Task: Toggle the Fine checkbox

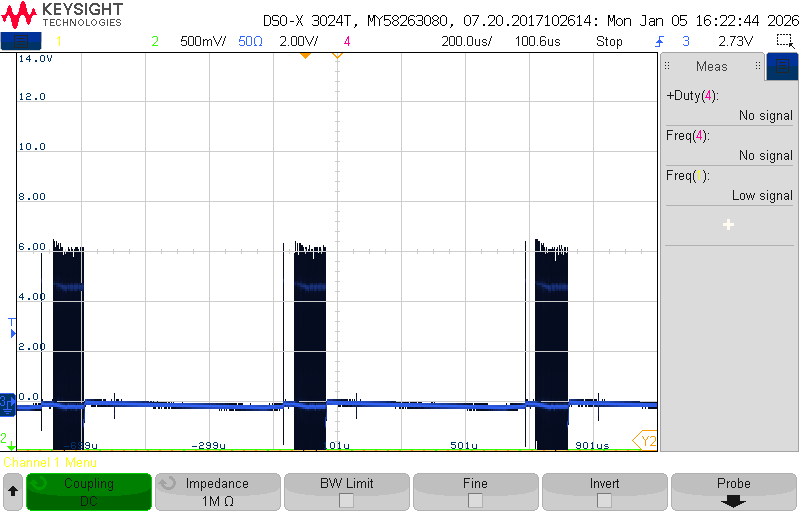Action: [475, 501]
